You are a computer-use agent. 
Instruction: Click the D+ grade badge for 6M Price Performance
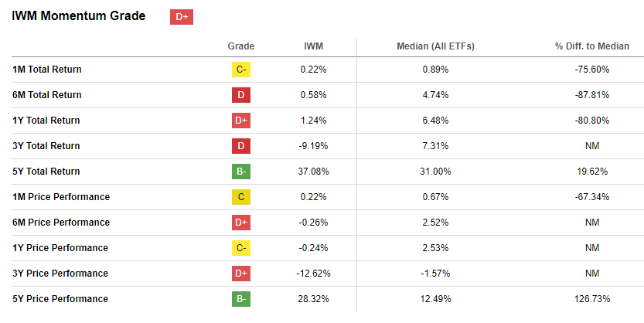241,223
